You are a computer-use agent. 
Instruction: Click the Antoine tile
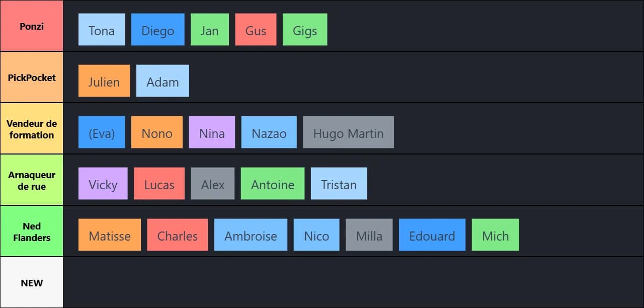tap(273, 184)
